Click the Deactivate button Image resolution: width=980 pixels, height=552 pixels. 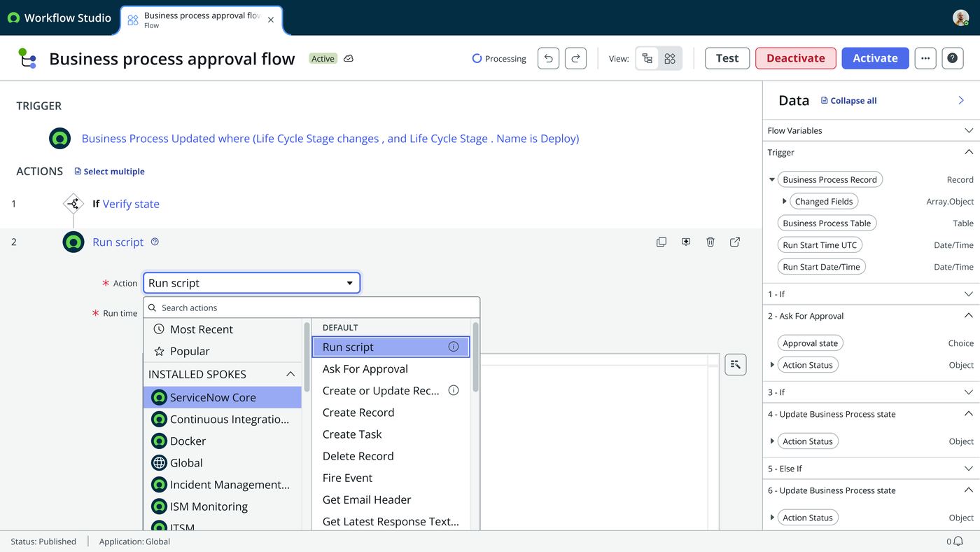coord(796,59)
